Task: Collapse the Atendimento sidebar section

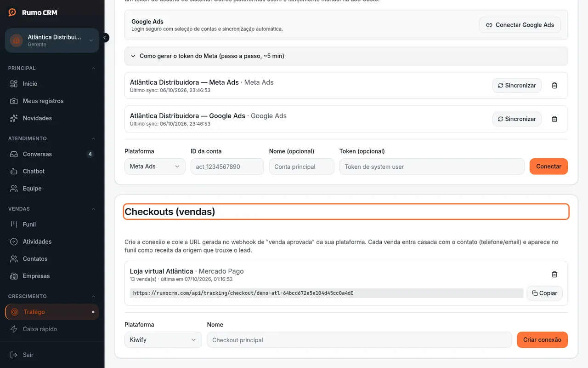Action: coord(94,138)
